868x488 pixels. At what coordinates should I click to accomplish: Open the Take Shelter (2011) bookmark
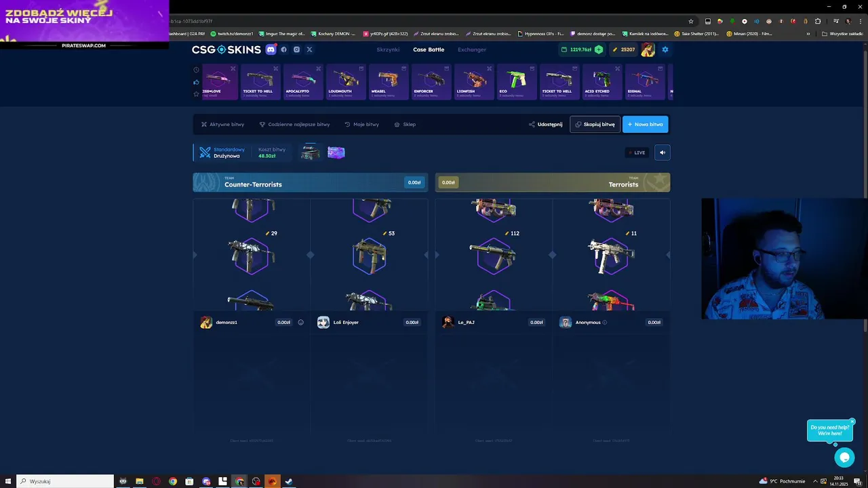pos(698,33)
